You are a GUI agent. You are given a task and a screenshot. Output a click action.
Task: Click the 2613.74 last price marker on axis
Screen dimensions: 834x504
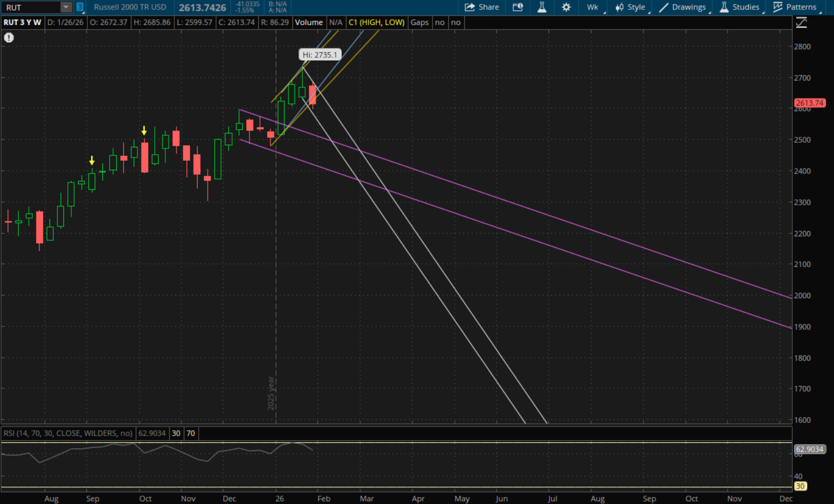pos(810,103)
